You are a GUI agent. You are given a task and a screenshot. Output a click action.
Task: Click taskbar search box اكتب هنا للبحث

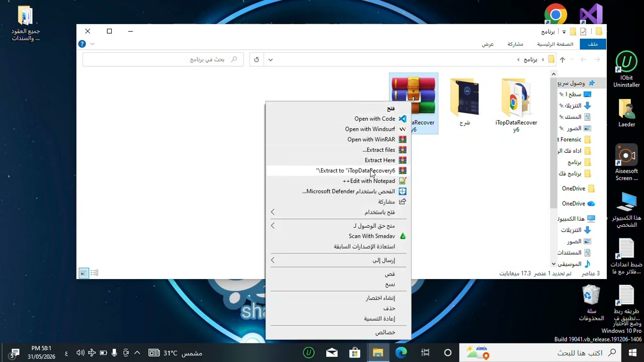point(540,353)
